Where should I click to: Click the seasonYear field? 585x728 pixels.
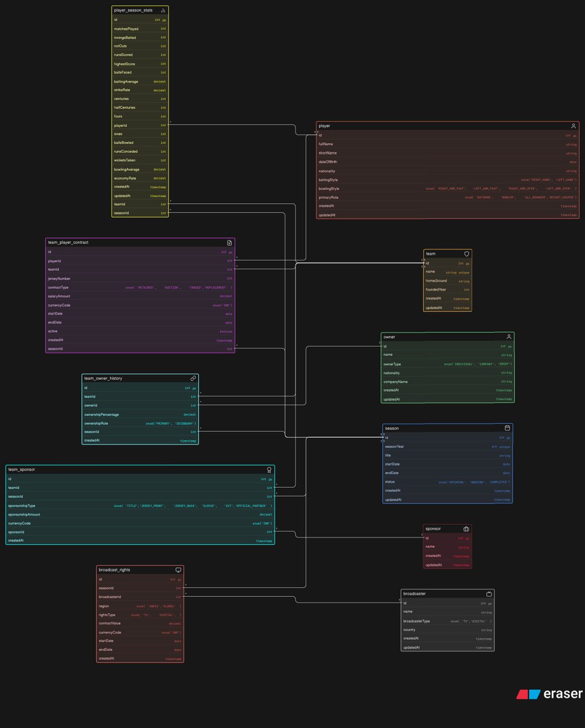point(447,447)
